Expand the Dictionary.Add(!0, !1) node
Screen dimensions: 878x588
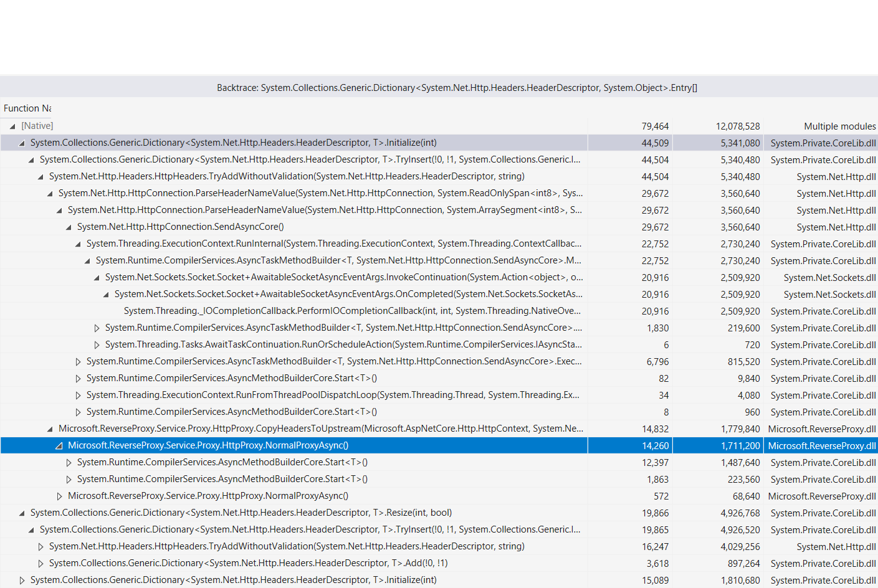40,563
